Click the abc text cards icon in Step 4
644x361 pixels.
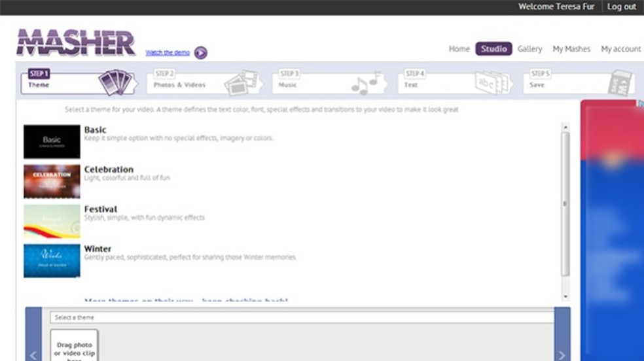click(x=492, y=82)
